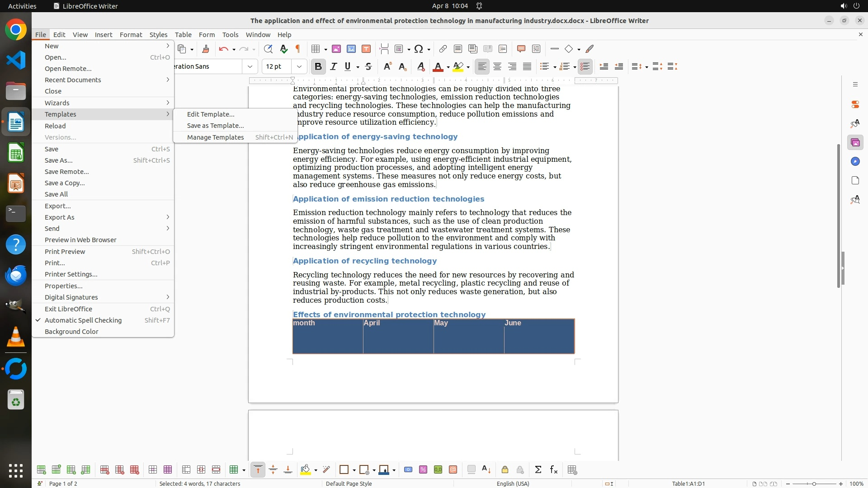Open the font size dropdown arrow
868x488 pixels.
[299, 66]
